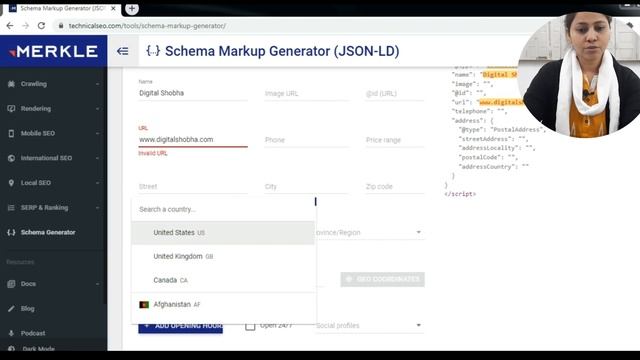Close the Schema Markup Generator tab
The image size is (640, 360).
(x=113, y=8)
